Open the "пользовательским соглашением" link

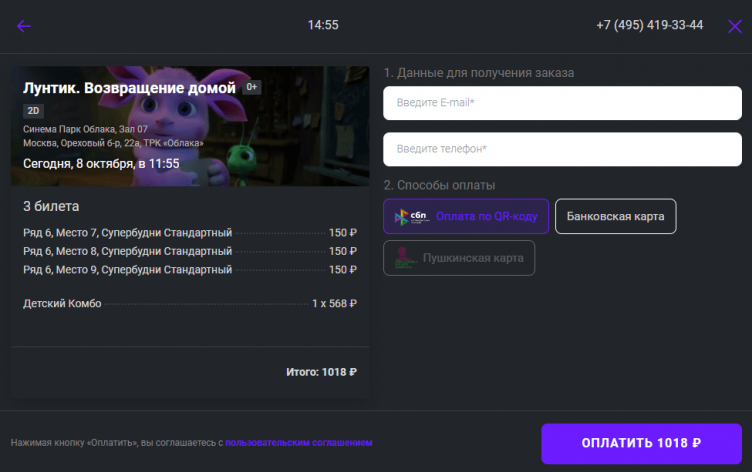pos(298,442)
